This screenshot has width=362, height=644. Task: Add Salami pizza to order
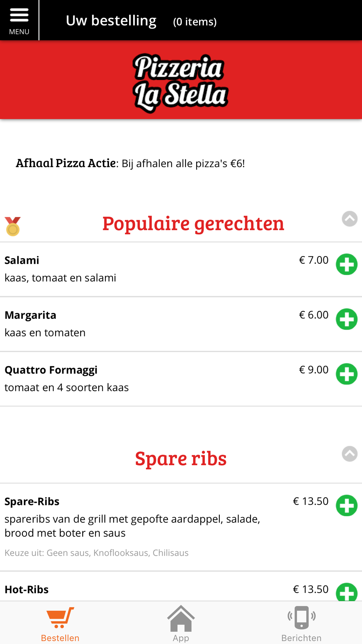point(346,264)
